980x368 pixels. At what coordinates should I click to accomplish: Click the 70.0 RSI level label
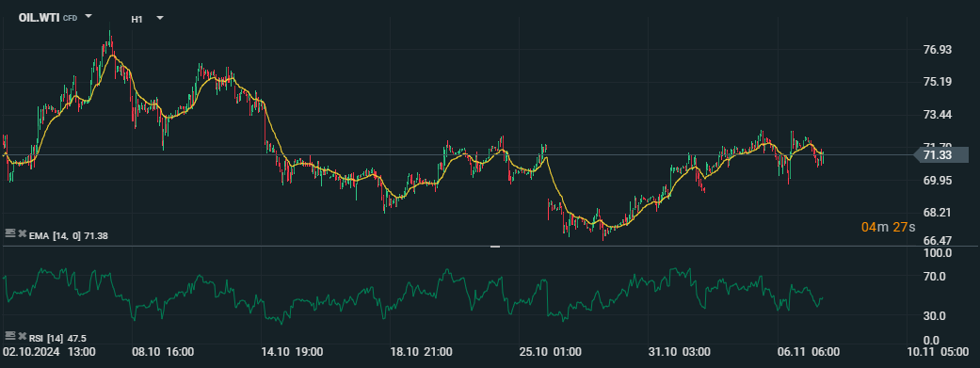[940, 276]
